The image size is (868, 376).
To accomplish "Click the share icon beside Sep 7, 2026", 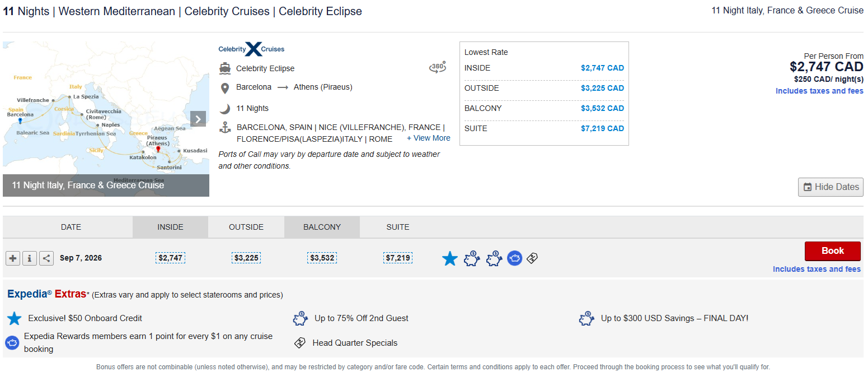I will [x=46, y=258].
